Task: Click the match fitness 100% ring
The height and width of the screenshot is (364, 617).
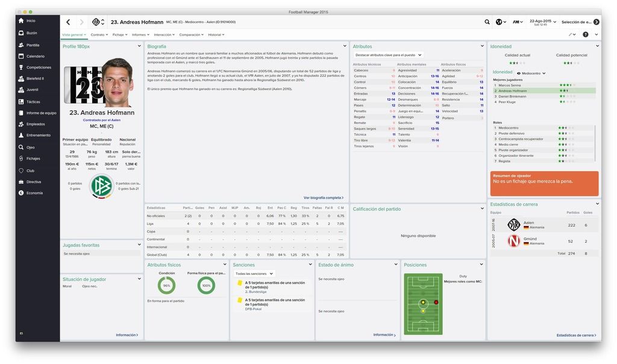Action: (206, 285)
